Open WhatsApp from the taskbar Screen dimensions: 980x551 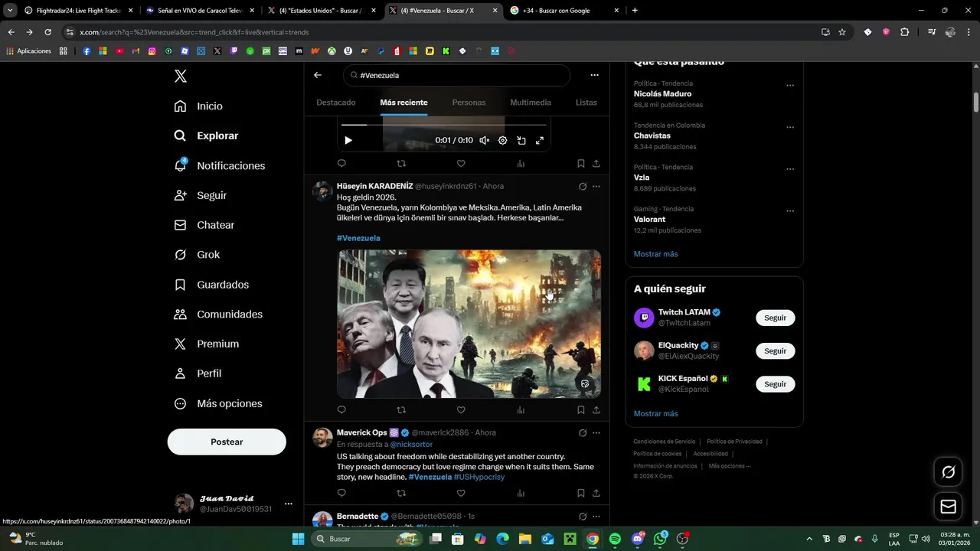[x=660, y=539]
